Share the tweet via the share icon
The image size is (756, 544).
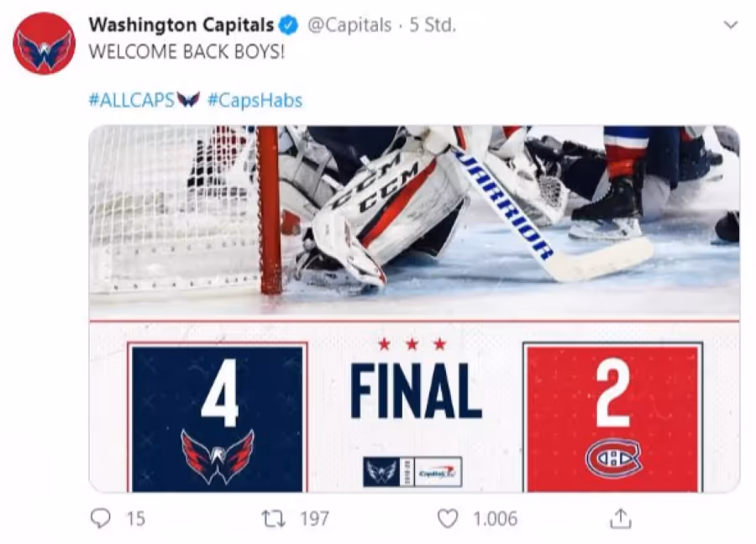(621, 519)
